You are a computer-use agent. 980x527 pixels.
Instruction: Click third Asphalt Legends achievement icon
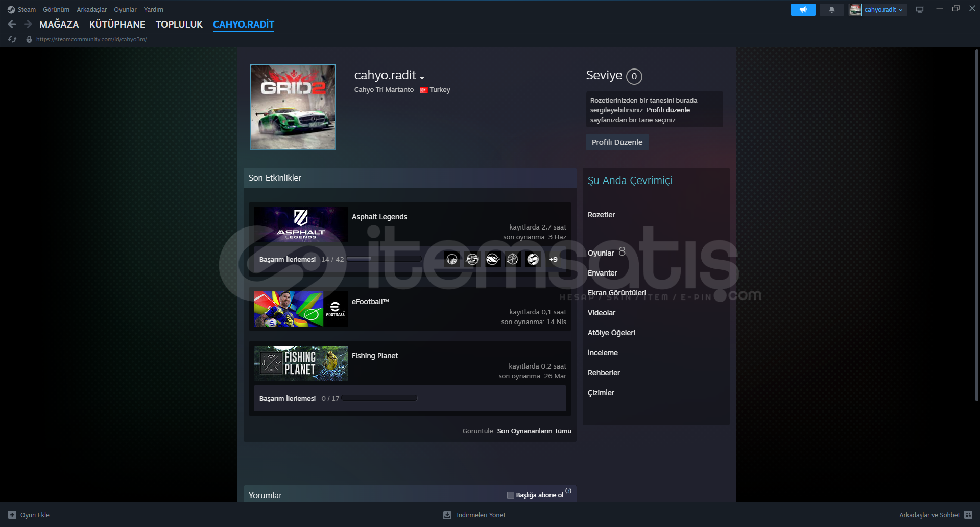tap(493, 259)
